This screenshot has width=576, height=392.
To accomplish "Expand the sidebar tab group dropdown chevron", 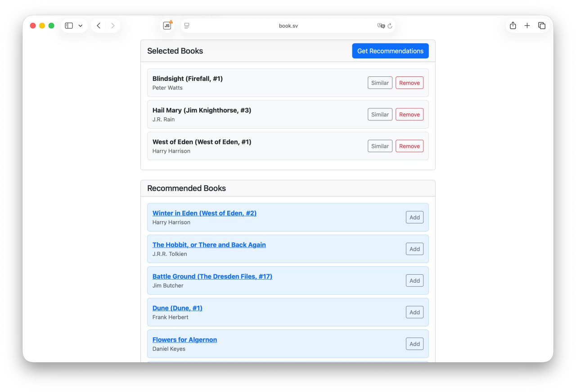I will (x=81, y=26).
